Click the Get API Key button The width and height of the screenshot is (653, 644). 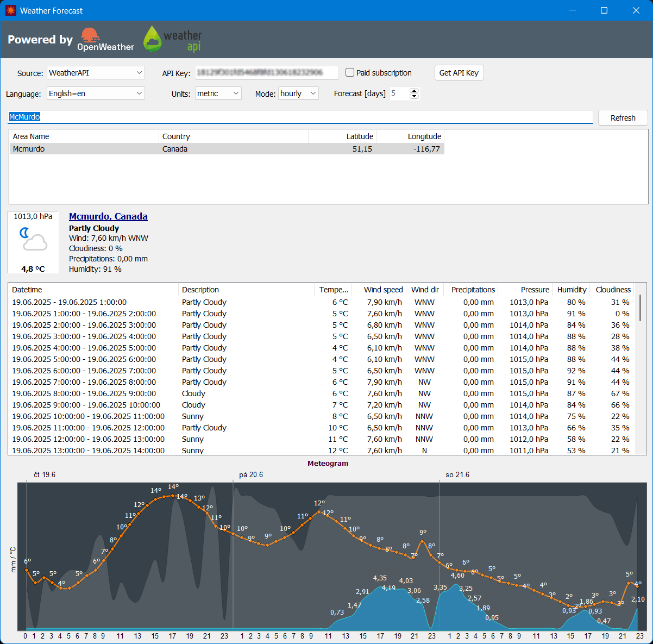point(459,73)
